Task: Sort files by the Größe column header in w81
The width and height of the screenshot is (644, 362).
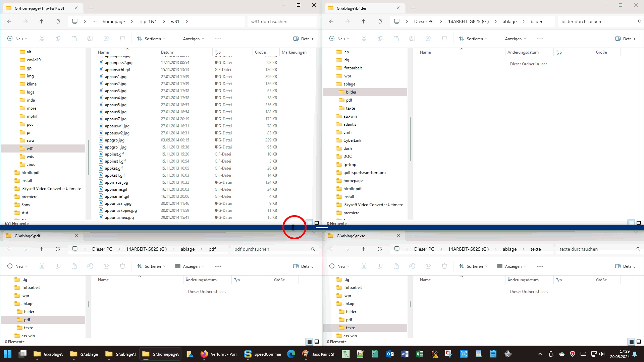Action: click(x=260, y=52)
